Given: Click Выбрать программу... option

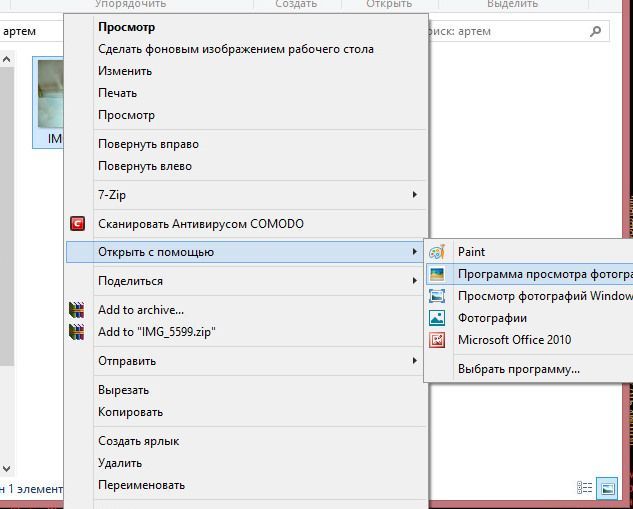Looking at the screenshot, I should coord(518,369).
